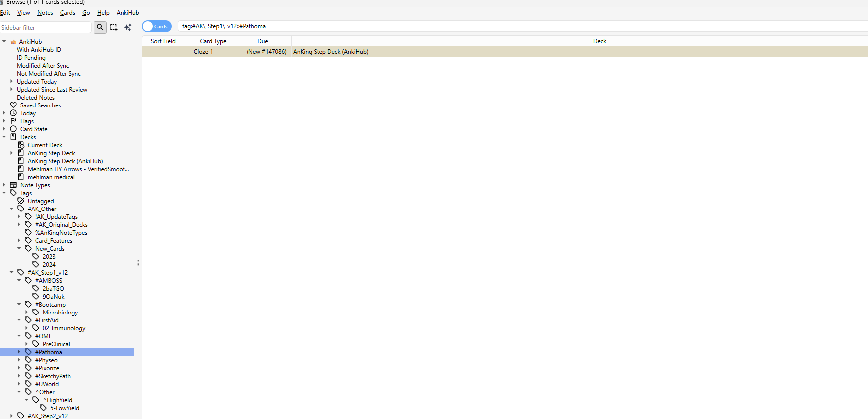This screenshot has height=419, width=868.
Task: Sort by the Due column header
Action: click(263, 41)
